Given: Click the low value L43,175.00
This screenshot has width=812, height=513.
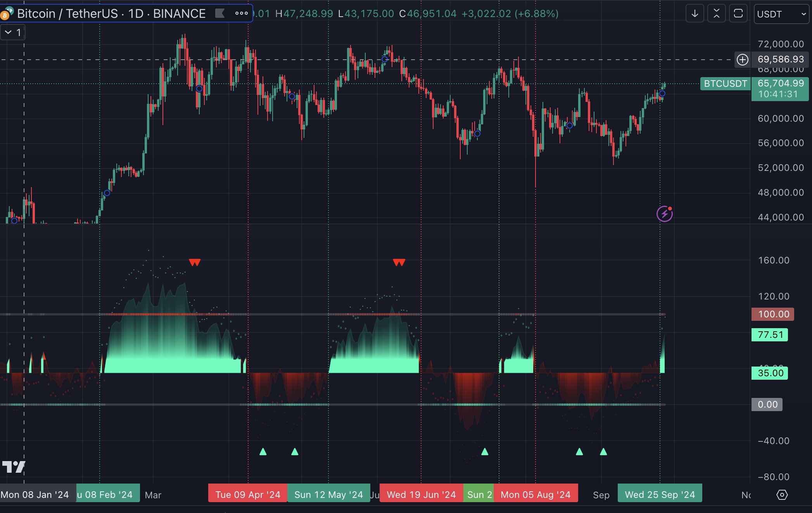Looking at the screenshot, I should [x=366, y=14].
